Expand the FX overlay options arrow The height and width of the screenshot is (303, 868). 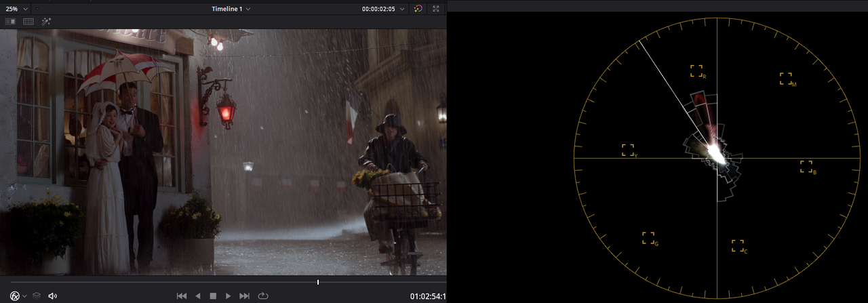coord(24,296)
